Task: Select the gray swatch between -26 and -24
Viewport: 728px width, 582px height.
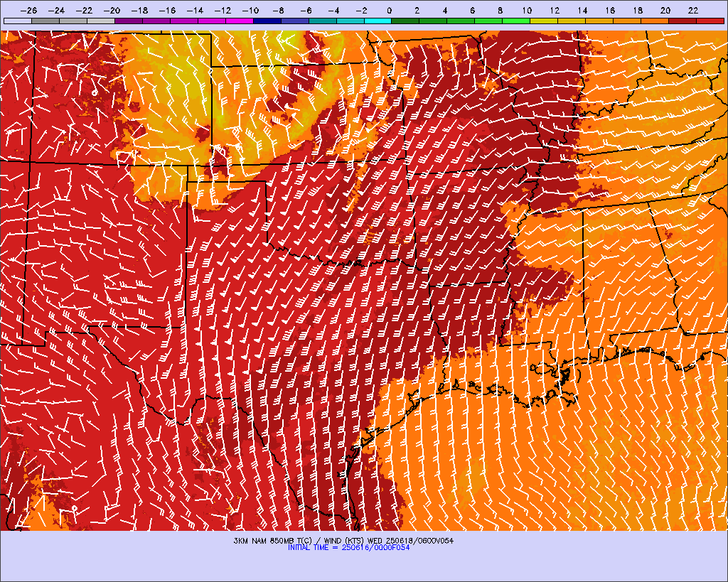Action: coord(45,21)
